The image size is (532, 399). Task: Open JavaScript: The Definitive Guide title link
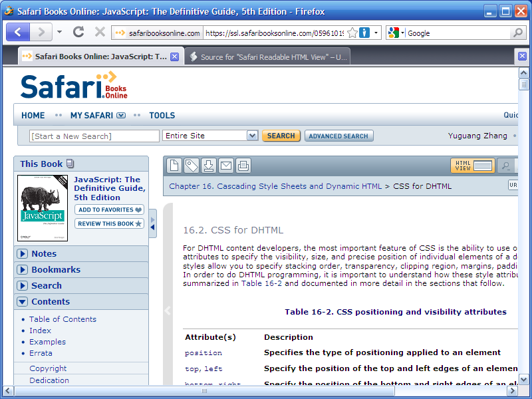(x=110, y=188)
